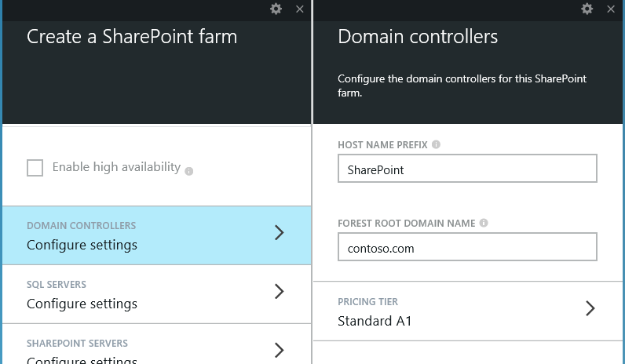This screenshot has width=625, height=364.
Task: Select the Domain Controllers section label
Action: pos(82,225)
